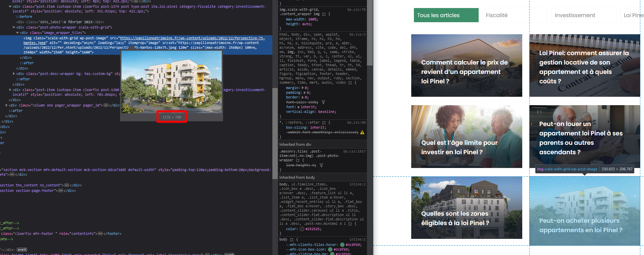This screenshot has width=644, height=255.
Task: Click the '#3c8f69' value of --mfn-clients-tiles-hover
Action: coord(353,245)
